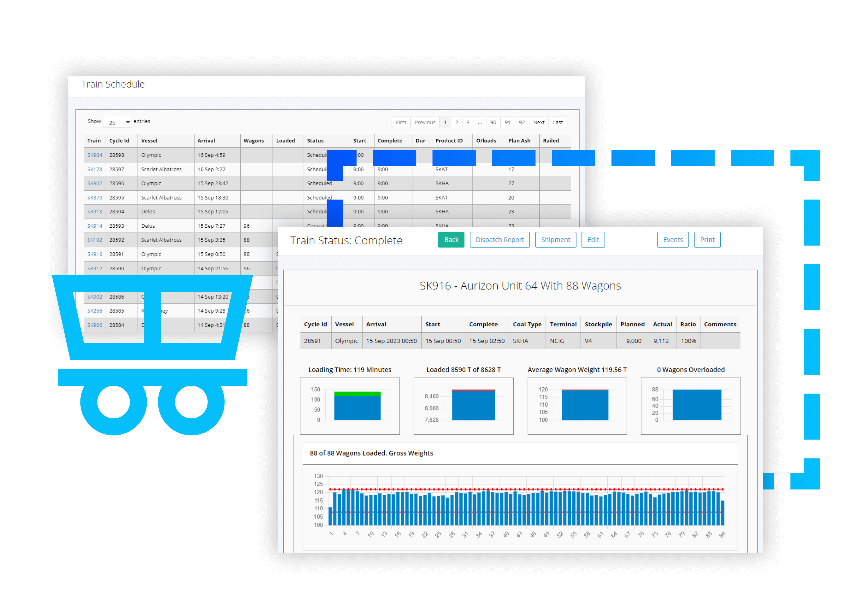Click the Print button
Image resolution: width=868 pixels, height=597 pixels.
[x=707, y=240]
